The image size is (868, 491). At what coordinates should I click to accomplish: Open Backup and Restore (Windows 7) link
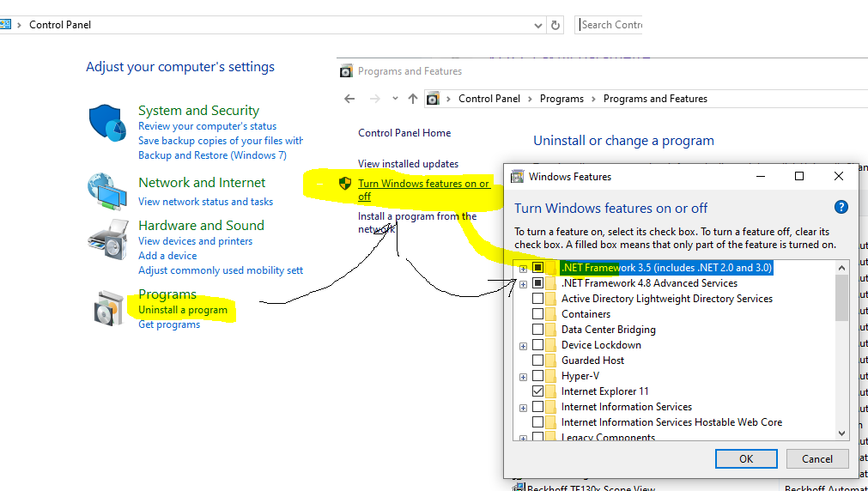[x=212, y=155]
